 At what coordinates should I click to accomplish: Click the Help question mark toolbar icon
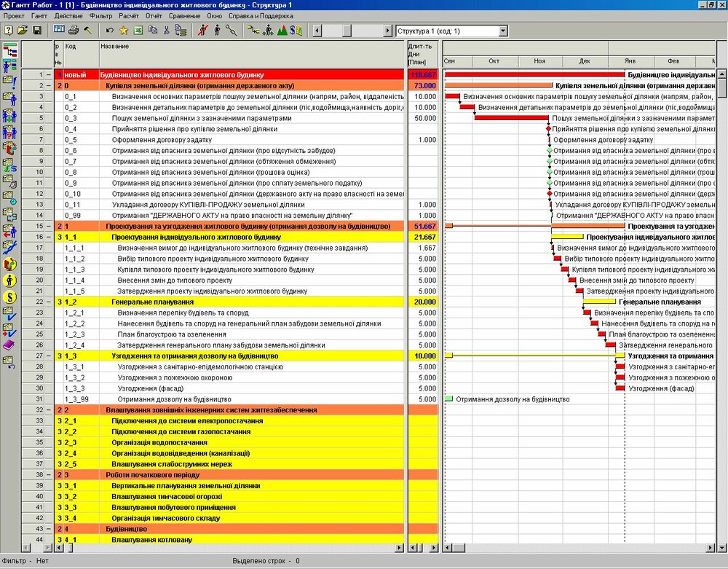[9, 31]
